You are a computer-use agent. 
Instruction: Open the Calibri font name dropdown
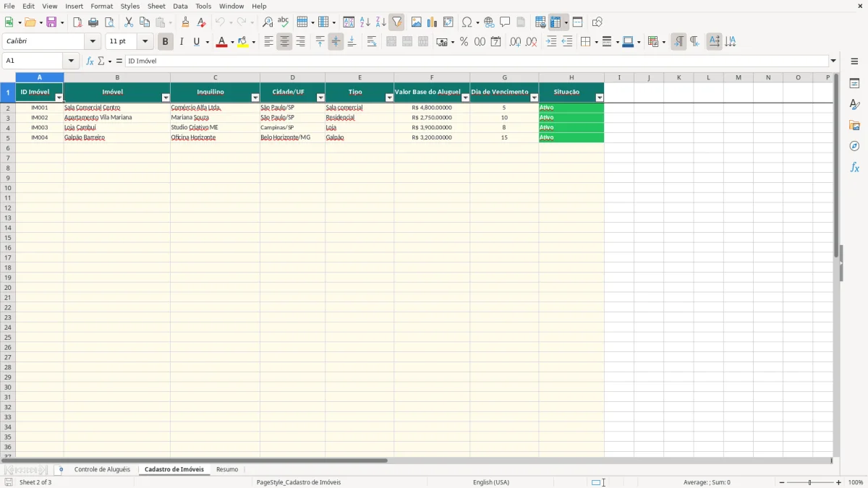[93, 42]
